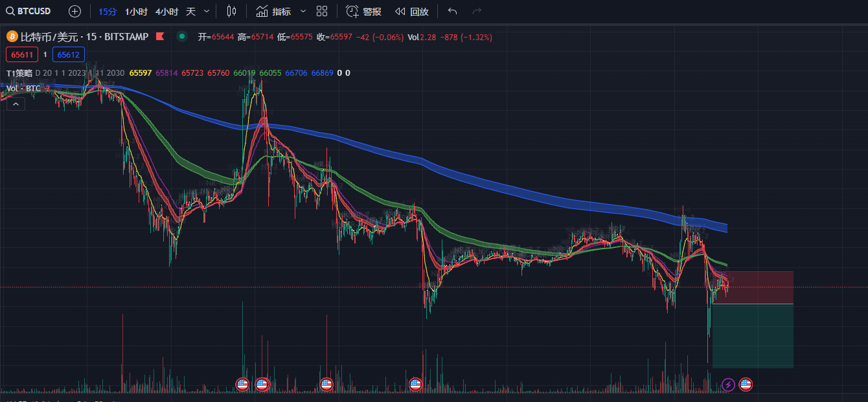Image resolution: width=868 pixels, height=402 pixels.
Task: Switch to the 4小时 timeframe tab
Action: pos(166,11)
